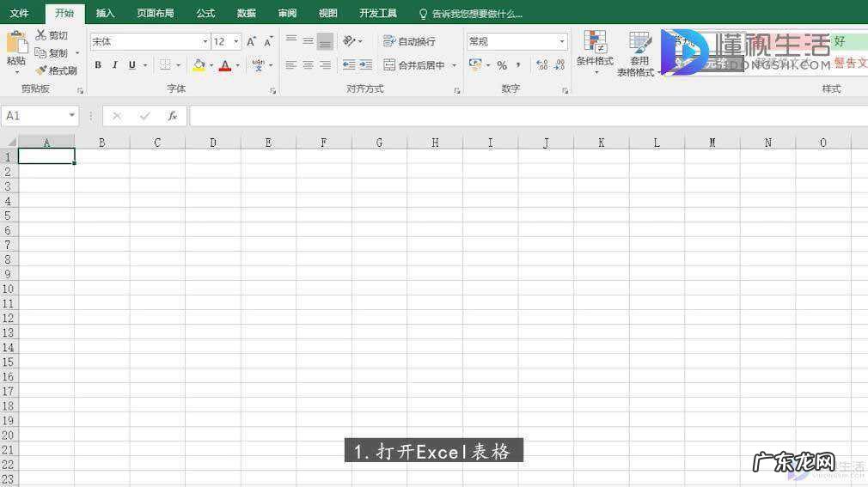Image resolution: width=868 pixels, height=487 pixels.
Task: Align cell text left
Action: 291,65
